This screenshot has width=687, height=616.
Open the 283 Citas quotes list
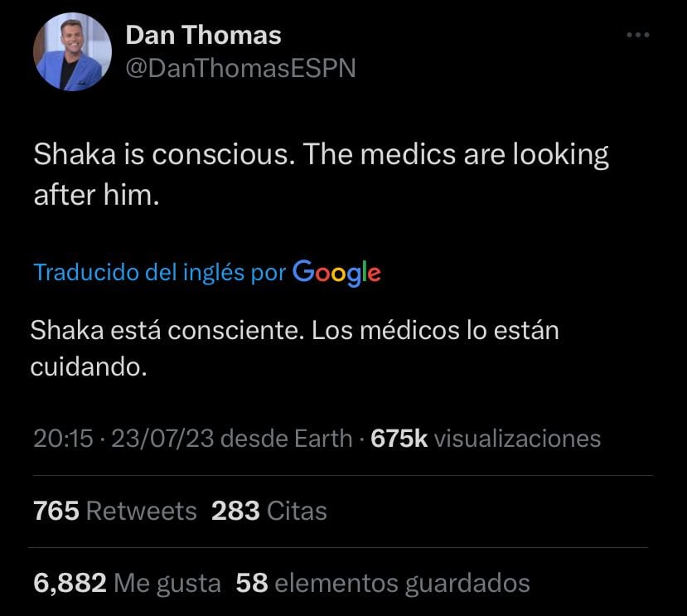click(269, 511)
